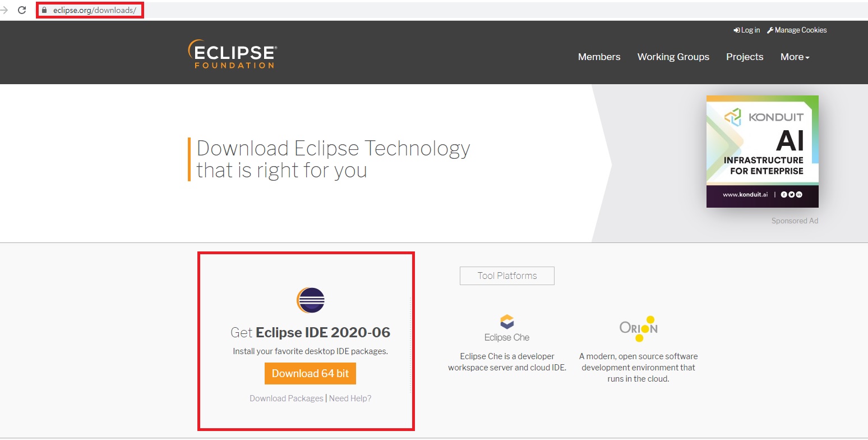Image resolution: width=868 pixels, height=440 pixels.
Task: Click the browser reload icon
Action: pos(22,10)
